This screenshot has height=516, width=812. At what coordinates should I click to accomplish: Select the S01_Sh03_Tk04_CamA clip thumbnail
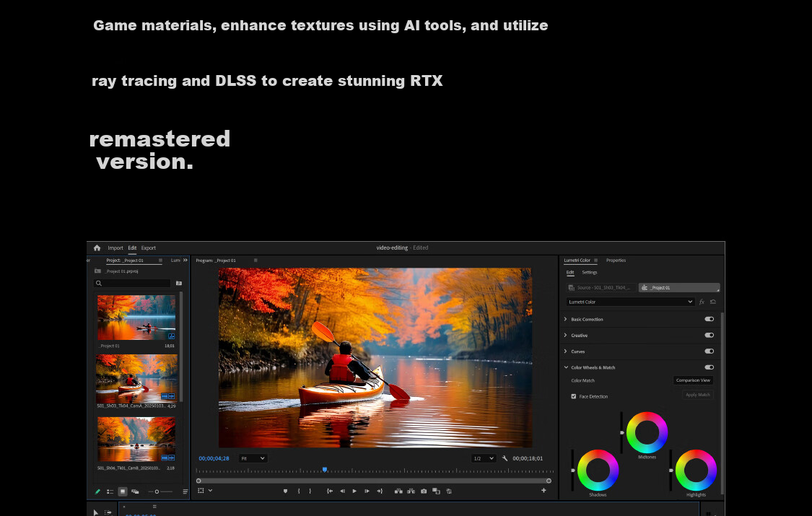point(136,378)
